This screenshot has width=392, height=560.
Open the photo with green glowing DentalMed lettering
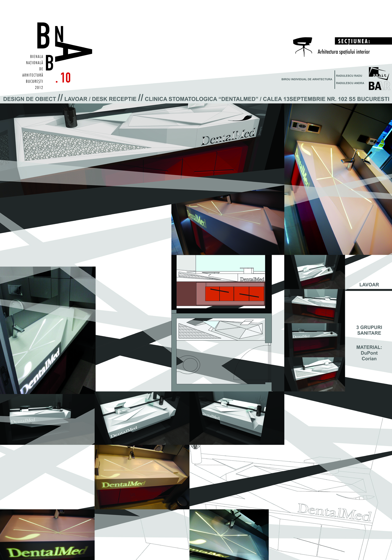(47, 535)
